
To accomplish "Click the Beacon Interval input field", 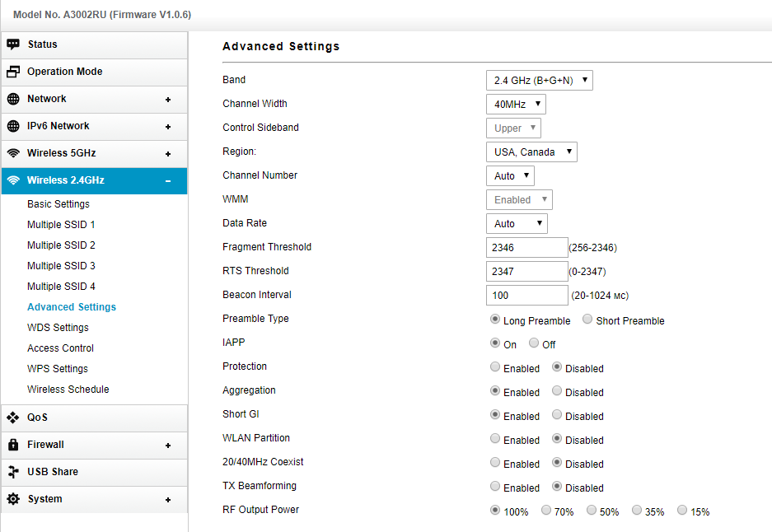I will pyautogui.click(x=526, y=296).
